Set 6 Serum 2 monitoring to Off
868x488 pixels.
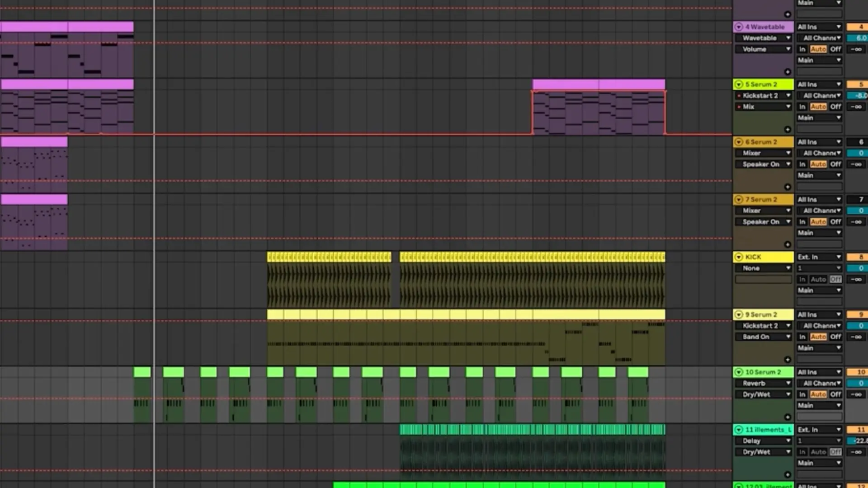coord(835,164)
